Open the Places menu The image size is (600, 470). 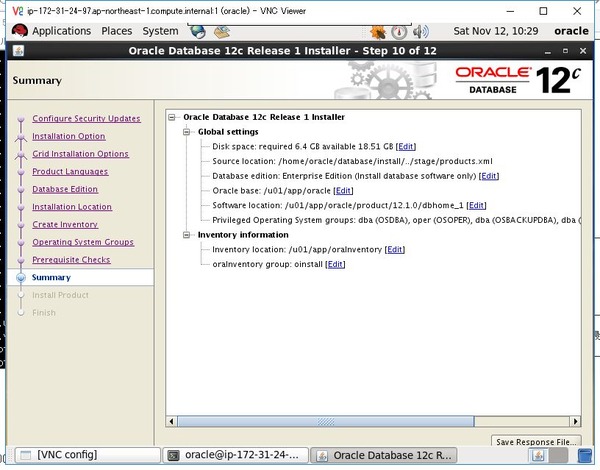click(x=116, y=31)
